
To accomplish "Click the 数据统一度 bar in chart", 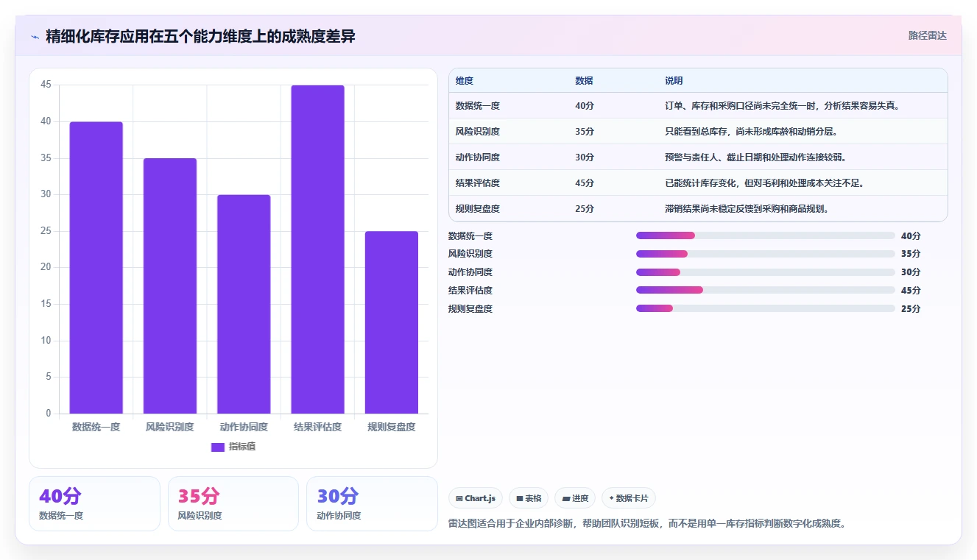I will (x=96, y=268).
